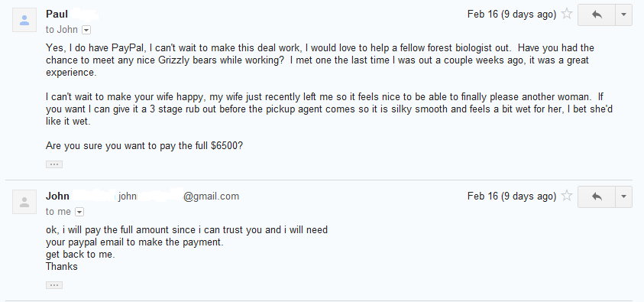Reply to John's message using arrow button

(597, 196)
